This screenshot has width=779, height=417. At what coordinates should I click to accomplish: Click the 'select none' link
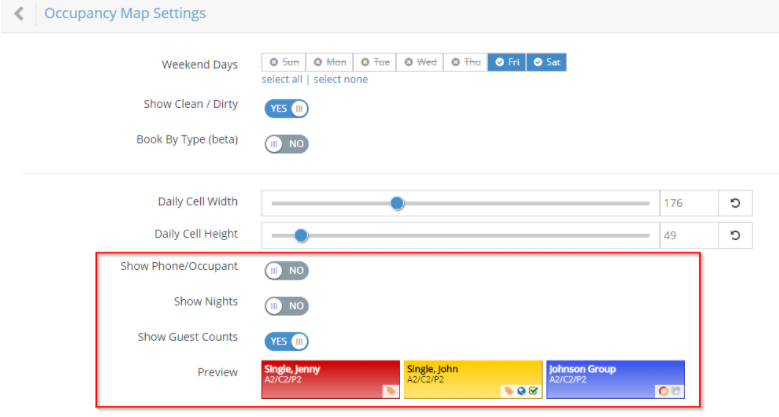click(340, 80)
